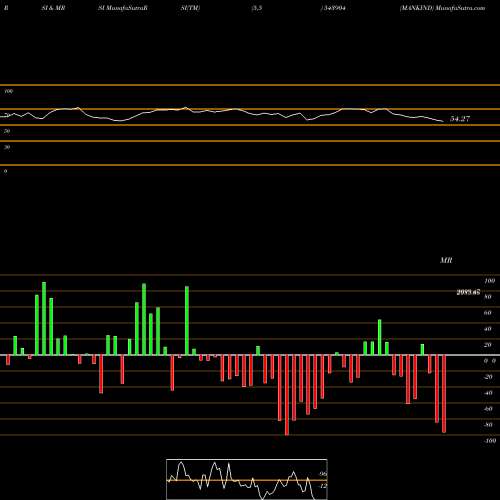Image resolution: width=500 pixels, height=500 pixels.
Task: Click the MR axis label -60
Action: 488,409
